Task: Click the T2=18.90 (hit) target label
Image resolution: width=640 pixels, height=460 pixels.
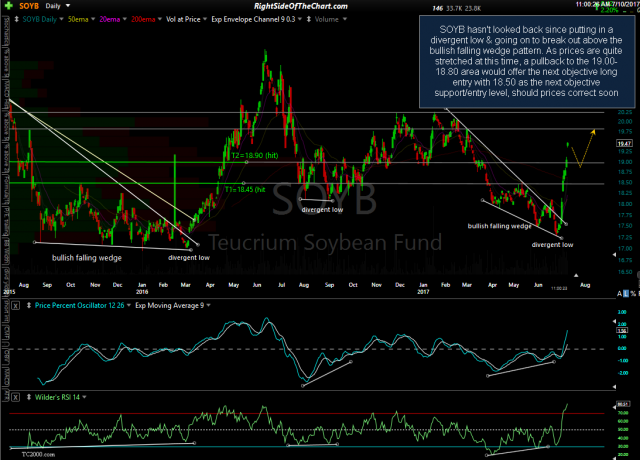Action: pos(255,156)
